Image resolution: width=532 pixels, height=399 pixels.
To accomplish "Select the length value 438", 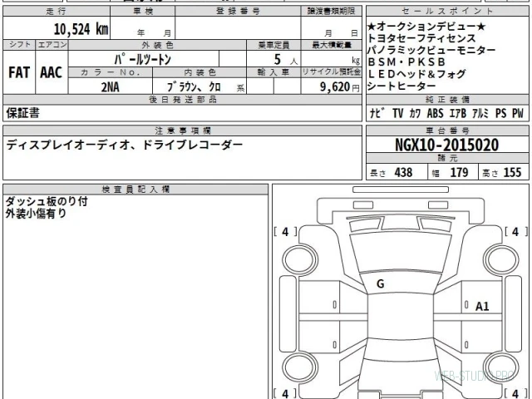I will [403, 172].
